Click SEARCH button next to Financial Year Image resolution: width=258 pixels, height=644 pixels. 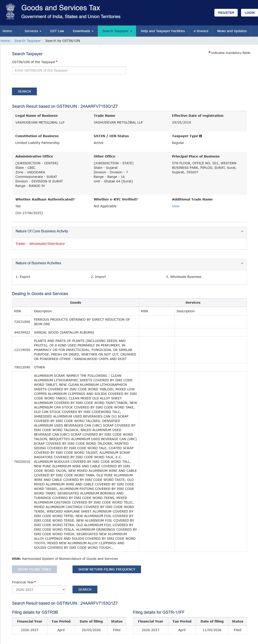84,589
